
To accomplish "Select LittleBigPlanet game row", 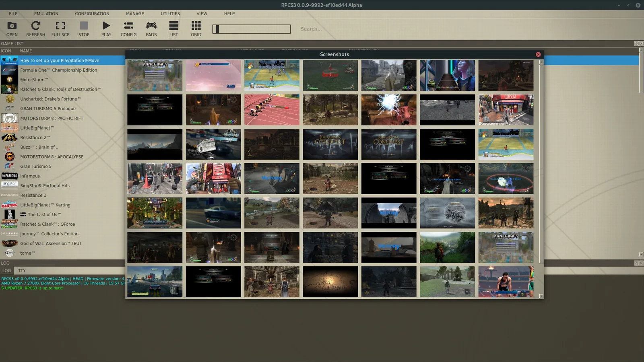I will coord(62,128).
